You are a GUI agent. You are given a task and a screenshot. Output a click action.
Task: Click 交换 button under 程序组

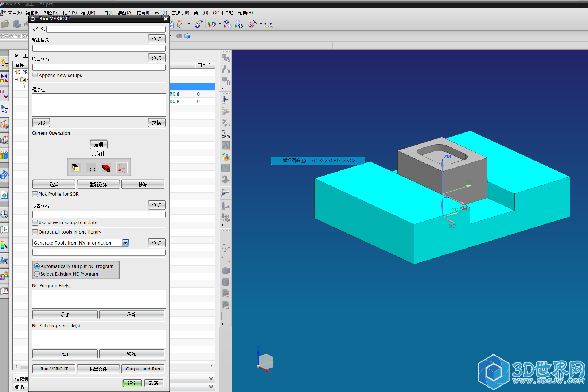pyautogui.click(x=157, y=123)
